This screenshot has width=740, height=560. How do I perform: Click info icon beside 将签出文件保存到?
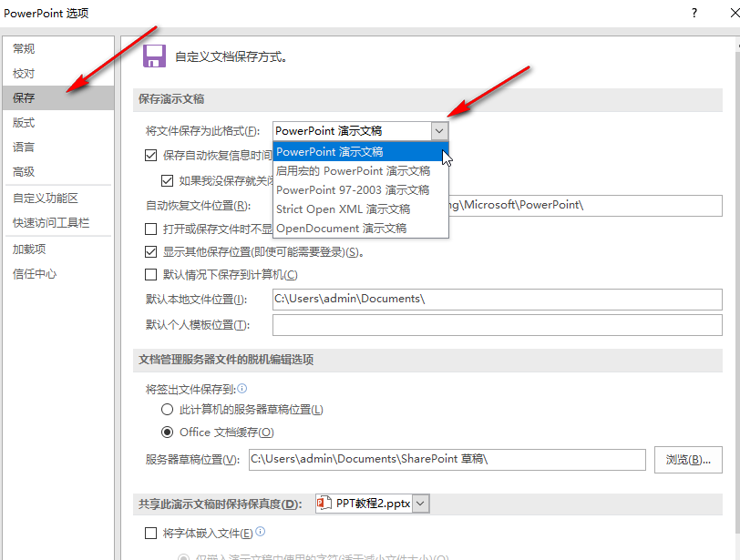[x=242, y=388]
